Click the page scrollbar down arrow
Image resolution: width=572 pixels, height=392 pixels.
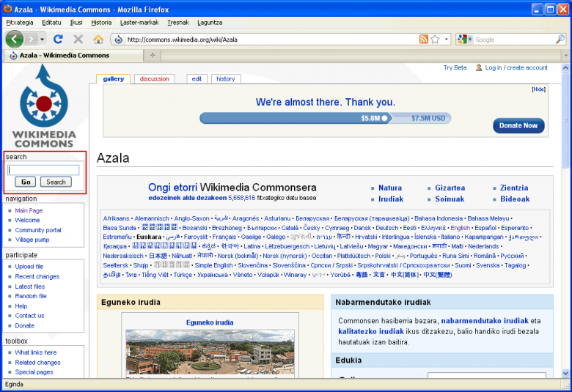click(x=565, y=374)
